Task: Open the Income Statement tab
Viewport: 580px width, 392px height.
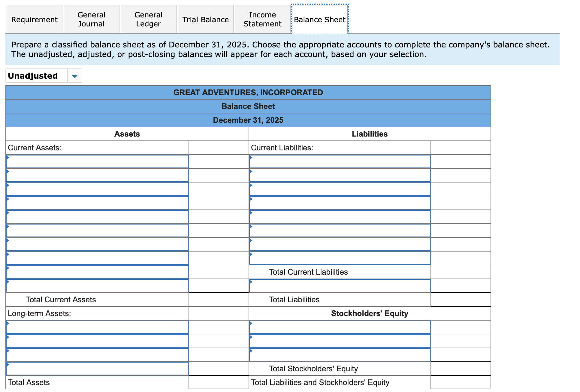Action: [262, 20]
